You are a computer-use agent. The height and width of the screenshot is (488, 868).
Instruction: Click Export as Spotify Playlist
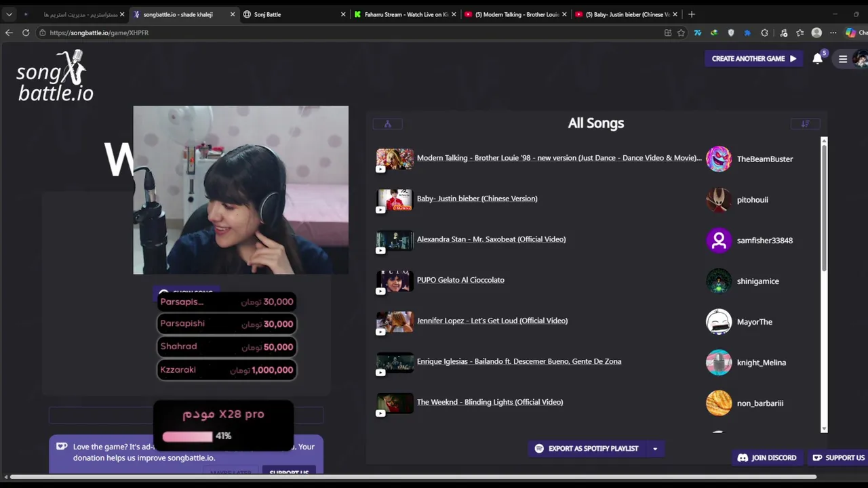coord(587,449)
